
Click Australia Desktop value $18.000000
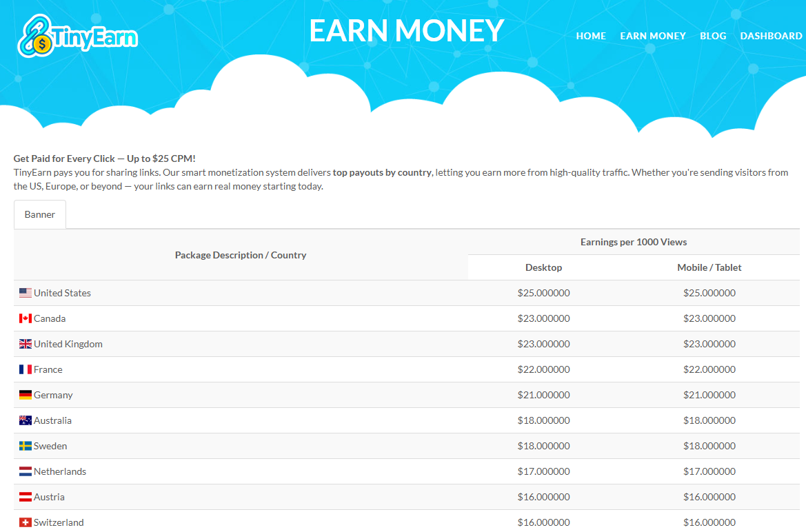coord(544,420)
